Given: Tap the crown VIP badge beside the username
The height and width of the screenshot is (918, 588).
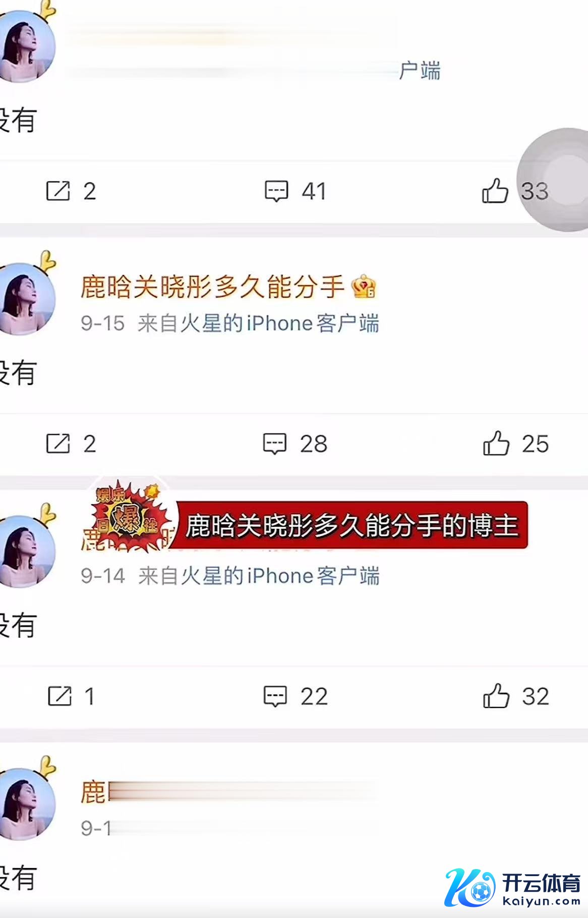Looking at the screenshot, I should point(364,287).
